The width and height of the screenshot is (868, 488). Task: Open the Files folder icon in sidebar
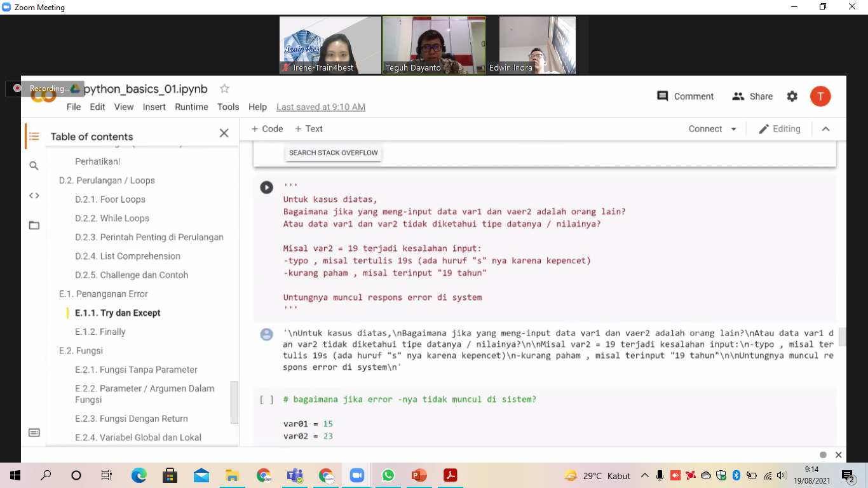[34, 225]
